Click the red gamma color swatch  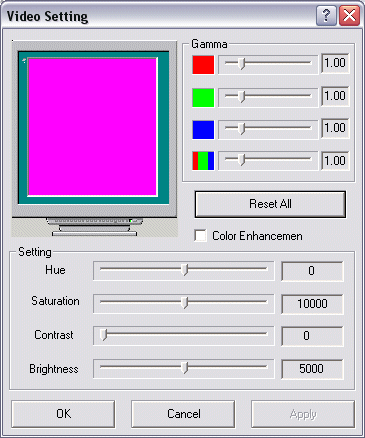[203, 64]
